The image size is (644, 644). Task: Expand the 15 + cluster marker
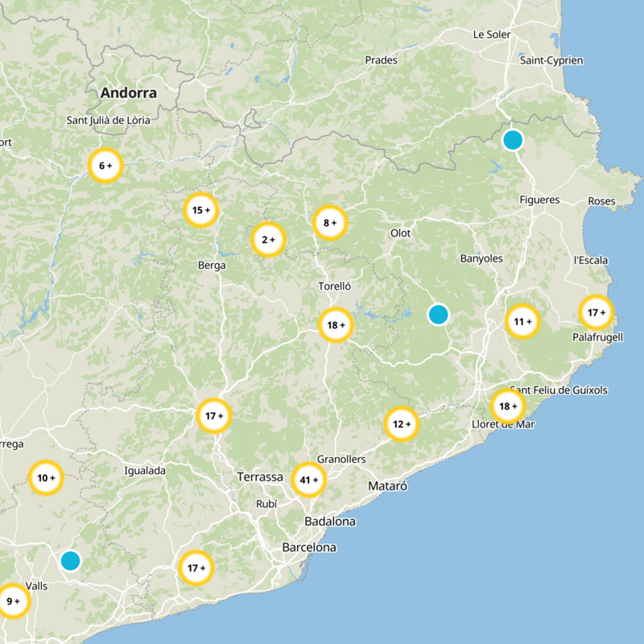(200, 210)
